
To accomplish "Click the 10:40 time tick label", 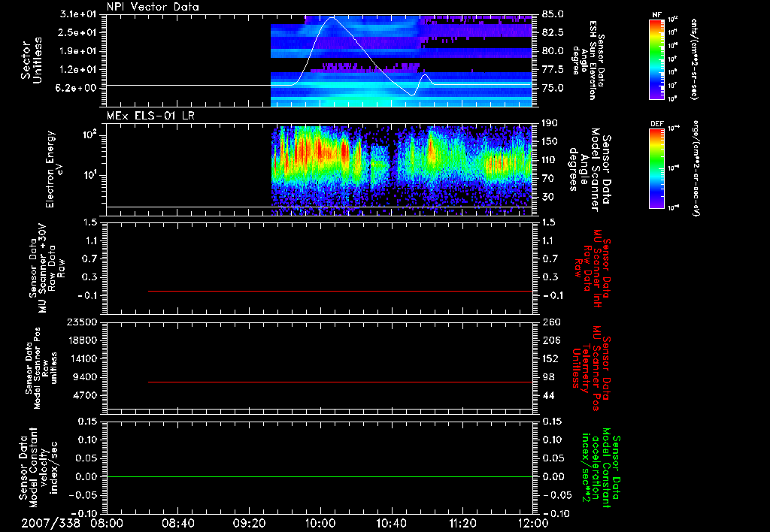I will click(391, 523).
